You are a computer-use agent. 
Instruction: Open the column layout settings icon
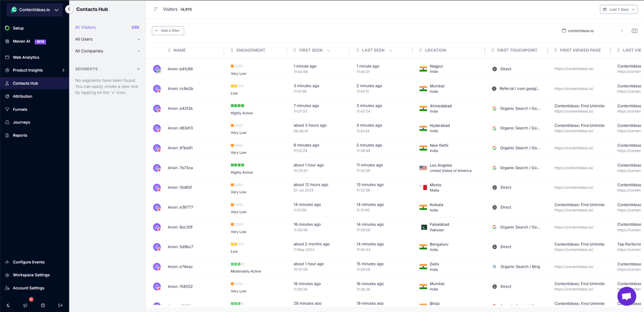click(634, 31)
